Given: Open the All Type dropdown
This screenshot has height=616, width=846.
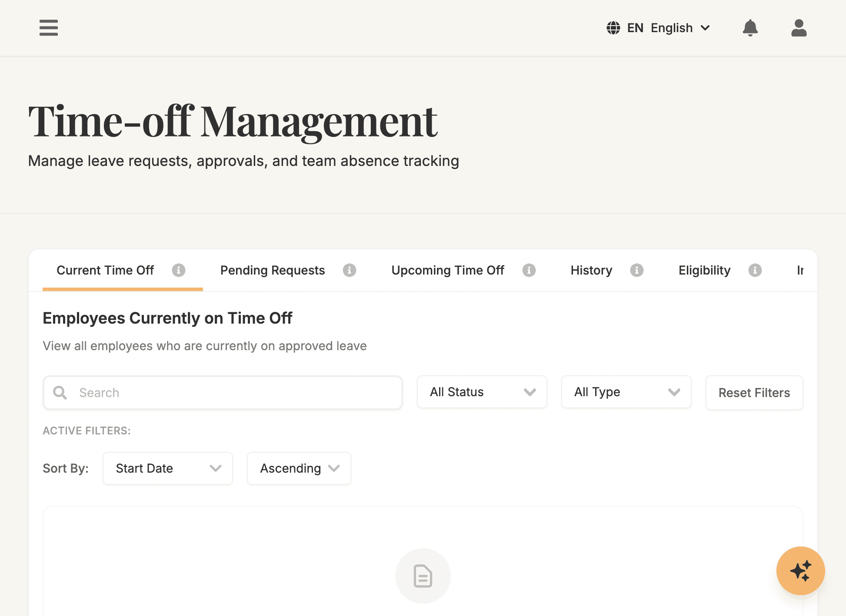Looking at the screenshot, I should (x=626, y=392).
